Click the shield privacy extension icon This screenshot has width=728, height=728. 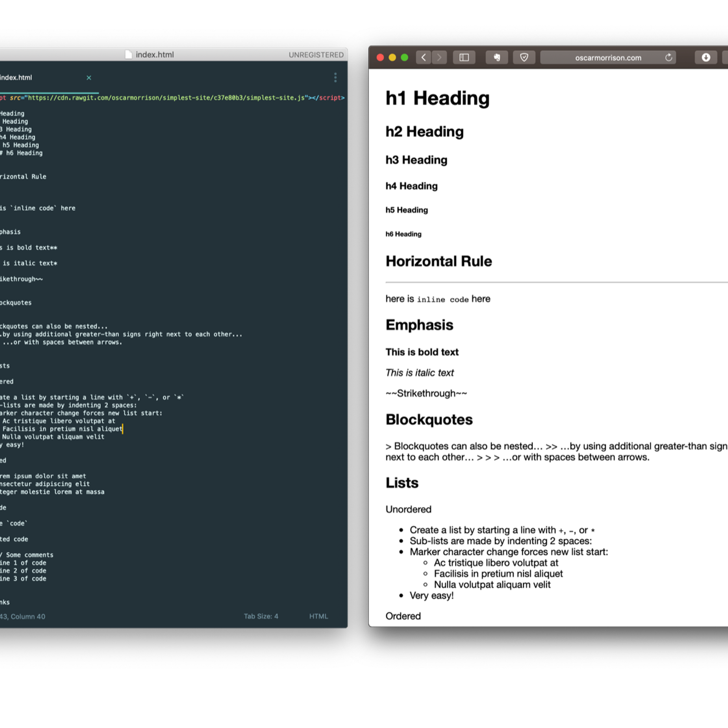click(x=524, y=57)
